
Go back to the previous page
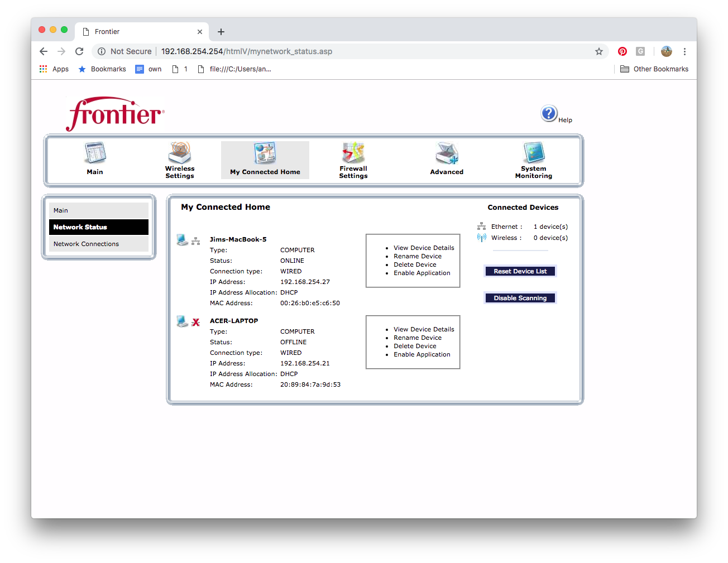(44, 51)
